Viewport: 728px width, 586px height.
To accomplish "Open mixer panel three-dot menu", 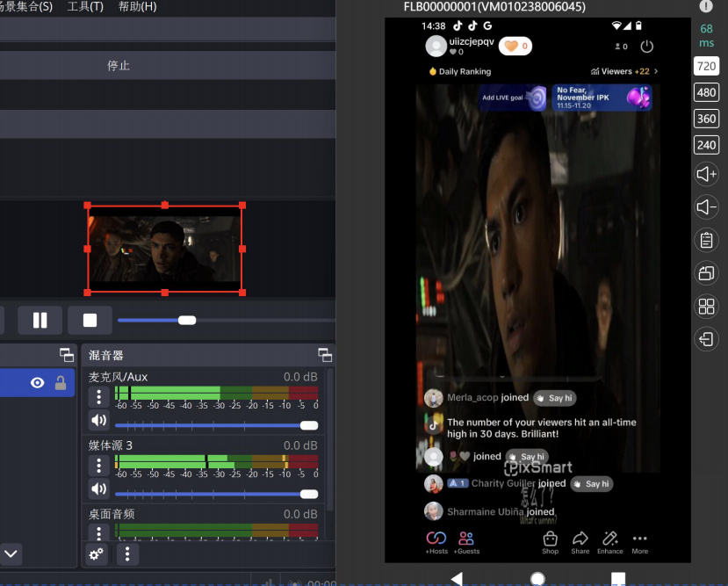I will pos(127,554).
